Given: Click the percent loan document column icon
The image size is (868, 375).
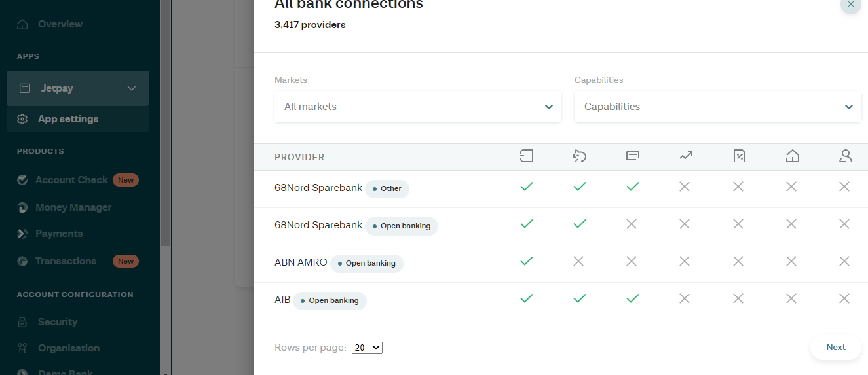Looking at the screenshot, I should 738,156.
